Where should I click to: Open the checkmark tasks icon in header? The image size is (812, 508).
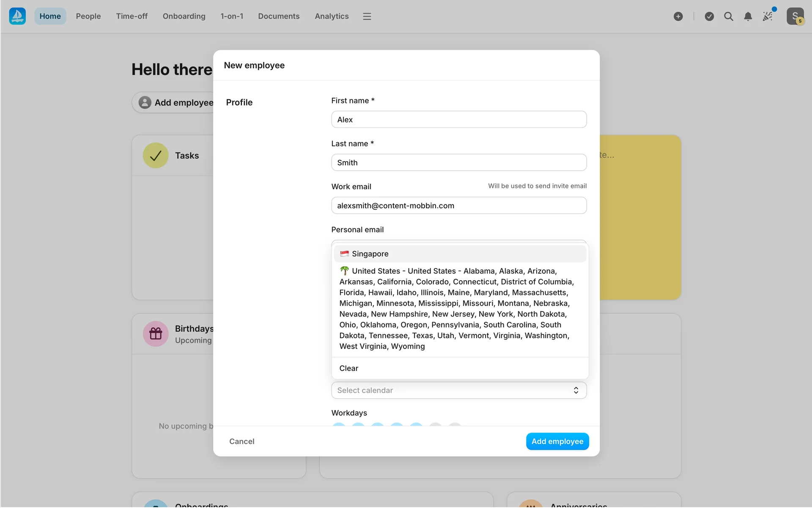pyautogui.click(x=709, y=16)
